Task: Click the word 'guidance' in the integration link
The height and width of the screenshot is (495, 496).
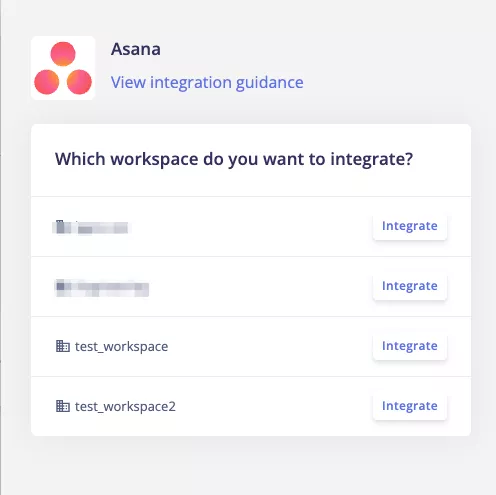Action: [270, 82]
